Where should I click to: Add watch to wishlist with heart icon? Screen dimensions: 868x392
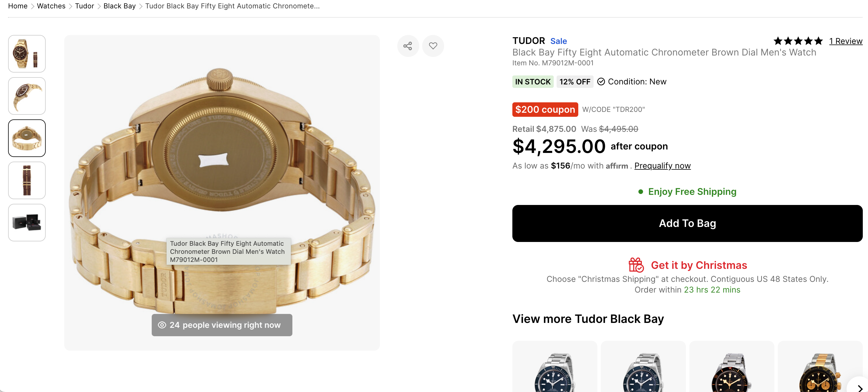pyautogui.click(x=433, y=46)
